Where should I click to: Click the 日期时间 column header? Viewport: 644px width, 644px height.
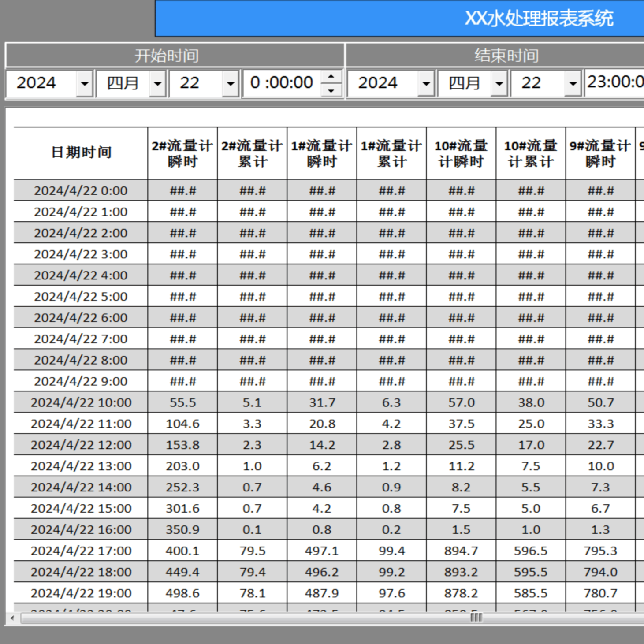[81, 152]
